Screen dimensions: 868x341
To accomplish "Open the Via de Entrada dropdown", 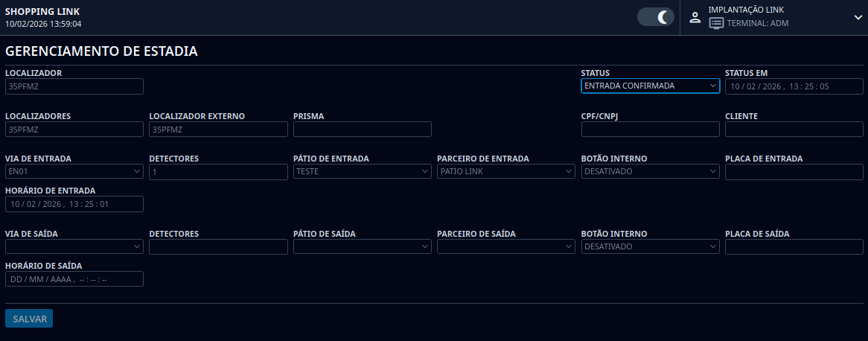I will 74,172.
